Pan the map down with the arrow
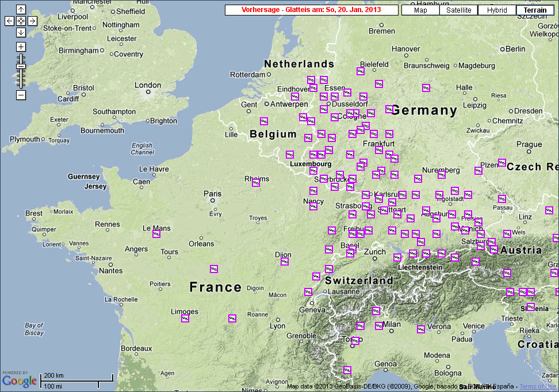The image size is (559, 392). [21, 32]
